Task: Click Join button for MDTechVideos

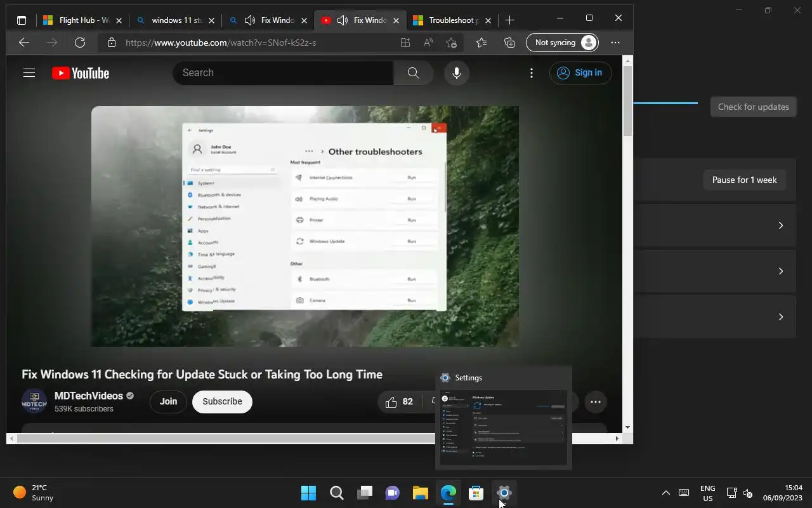Action: click(x=168, y=401)
